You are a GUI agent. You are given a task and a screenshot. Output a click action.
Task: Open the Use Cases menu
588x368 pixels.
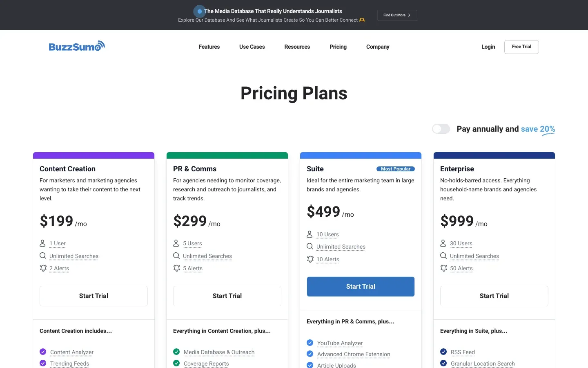(x=252, y=47)
